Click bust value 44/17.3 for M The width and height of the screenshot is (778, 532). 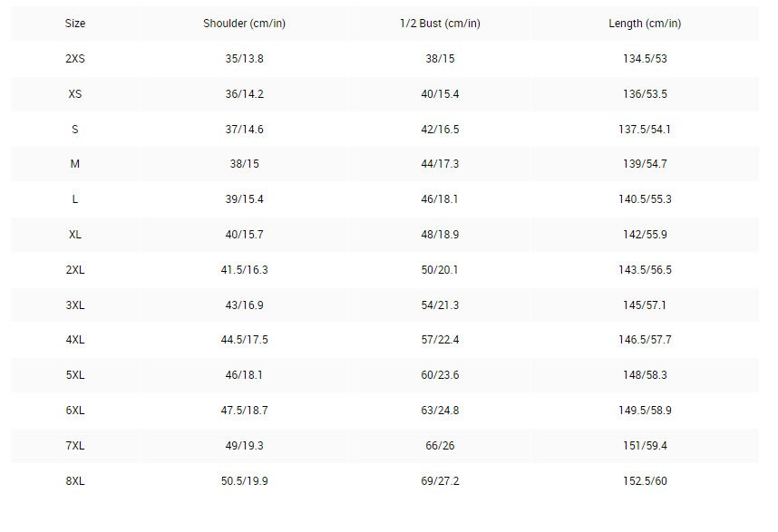(x=440, y=164)
